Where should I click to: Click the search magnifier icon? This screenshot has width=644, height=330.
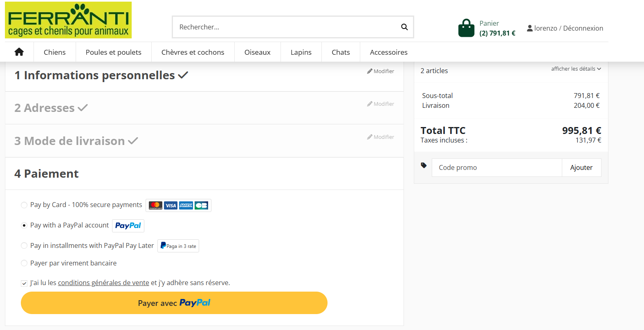coord(404,27)
